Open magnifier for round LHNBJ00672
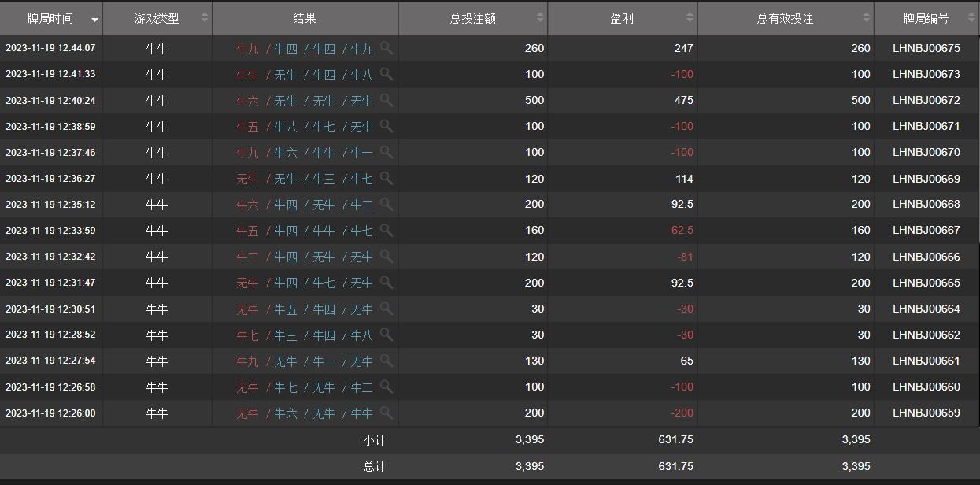The image size is (980, 485). (x=386, y=100)
